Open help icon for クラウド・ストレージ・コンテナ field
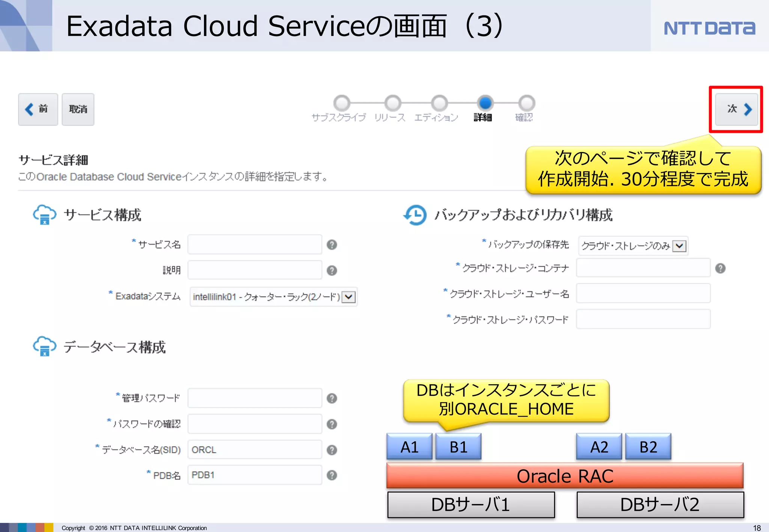The width and height of the screenshot is (769, 532). pyautogui.click(x=720, y=268)
